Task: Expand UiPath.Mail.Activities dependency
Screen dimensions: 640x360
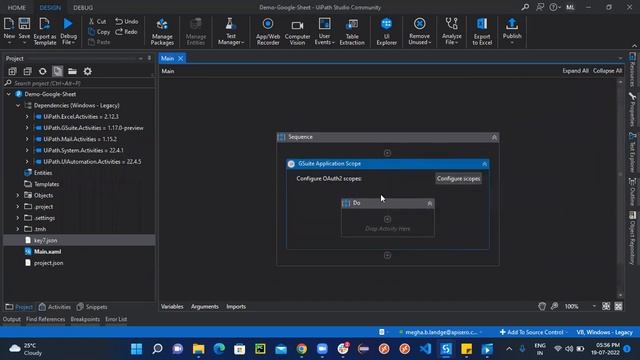Action: [27, 139]
